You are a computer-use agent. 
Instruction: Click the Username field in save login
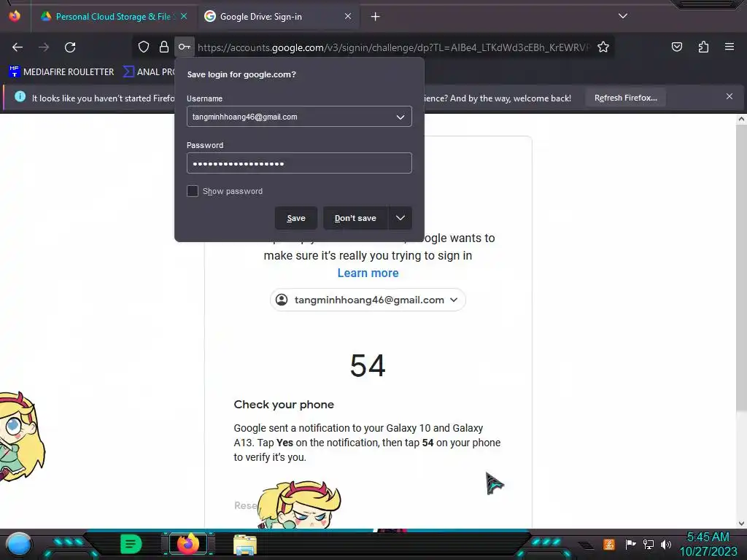click(x=299, y=117)
